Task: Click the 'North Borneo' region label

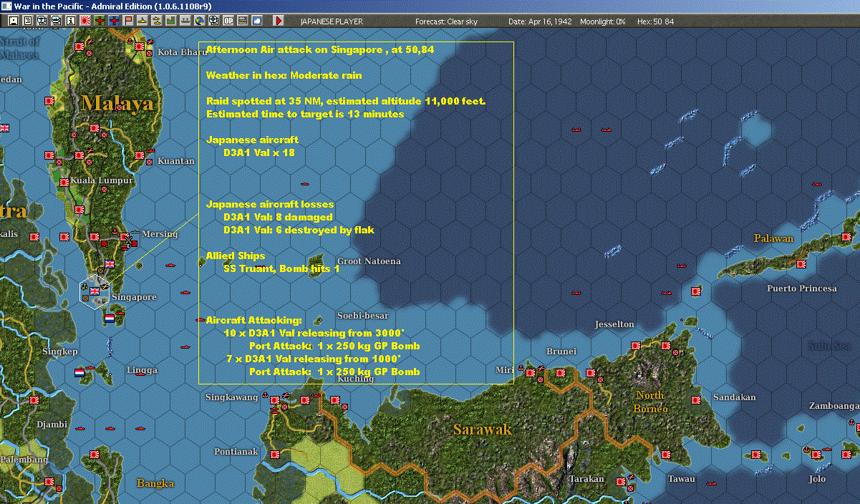Action: [650, 402]
